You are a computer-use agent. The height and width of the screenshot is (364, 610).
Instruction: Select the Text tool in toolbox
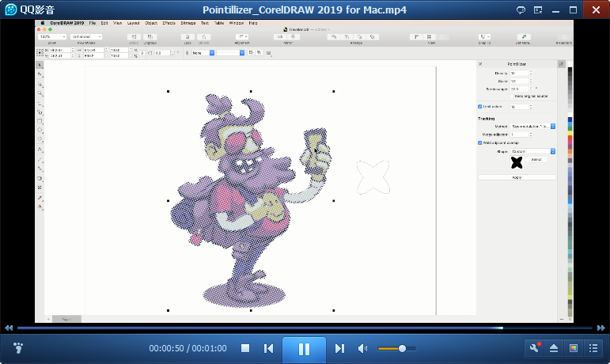40,150
